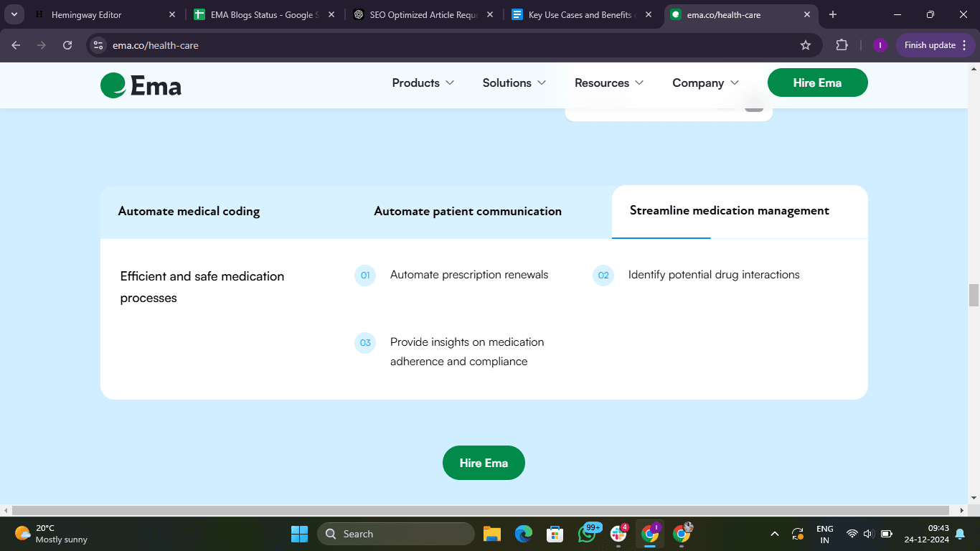Open the volume speaker tray icon
980x551 pixels.
868,534
